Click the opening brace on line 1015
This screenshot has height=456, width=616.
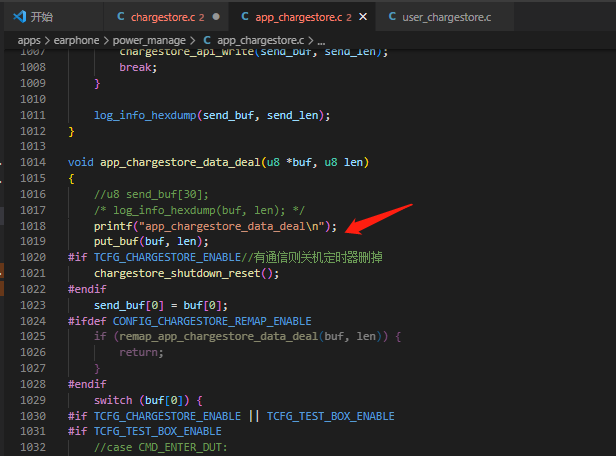[x=71, y=179]
